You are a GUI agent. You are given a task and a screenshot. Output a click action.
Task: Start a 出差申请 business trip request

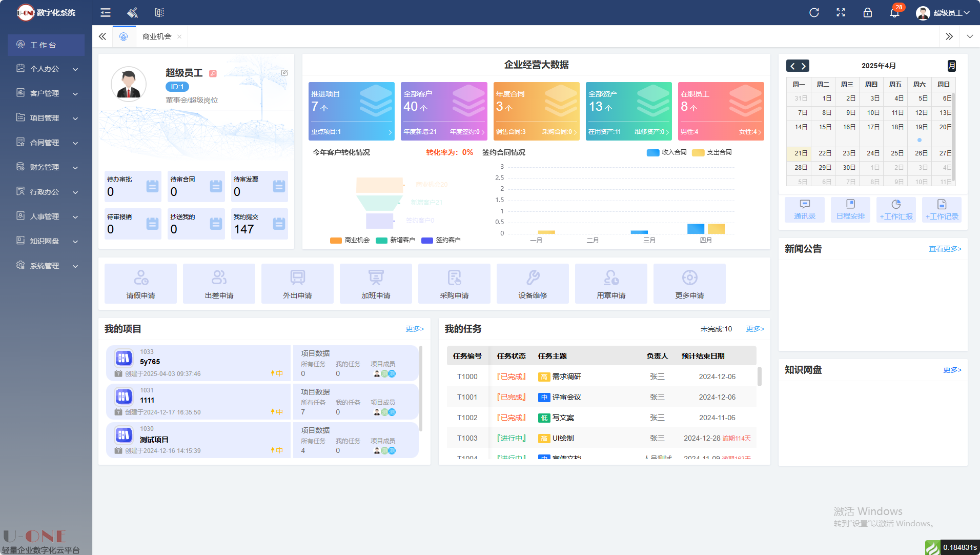pyautogui.click(x=219, y=284)
